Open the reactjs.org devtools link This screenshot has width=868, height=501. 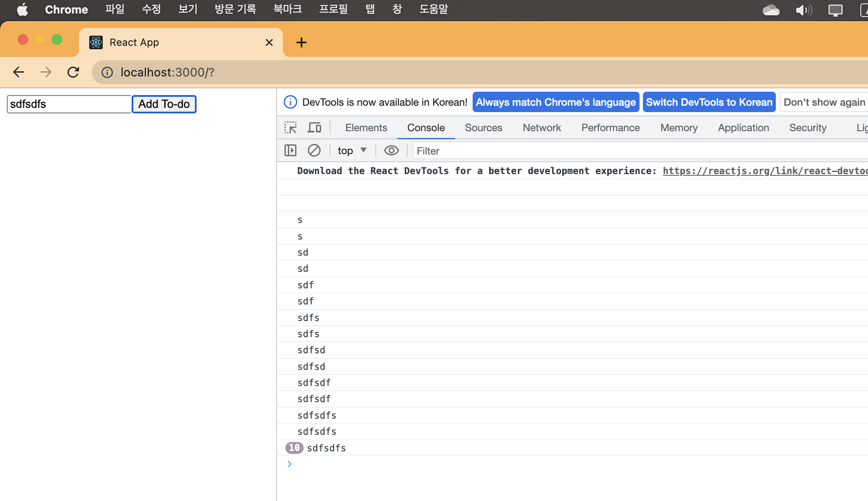[764, 171]
